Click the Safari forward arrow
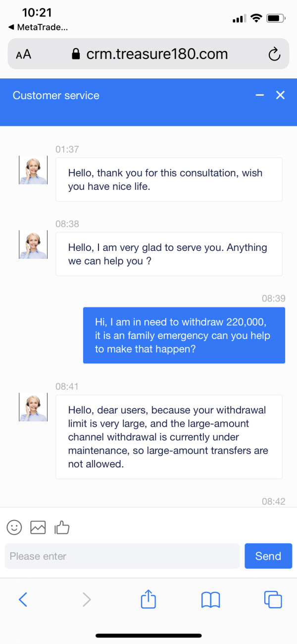 [87, 600]
